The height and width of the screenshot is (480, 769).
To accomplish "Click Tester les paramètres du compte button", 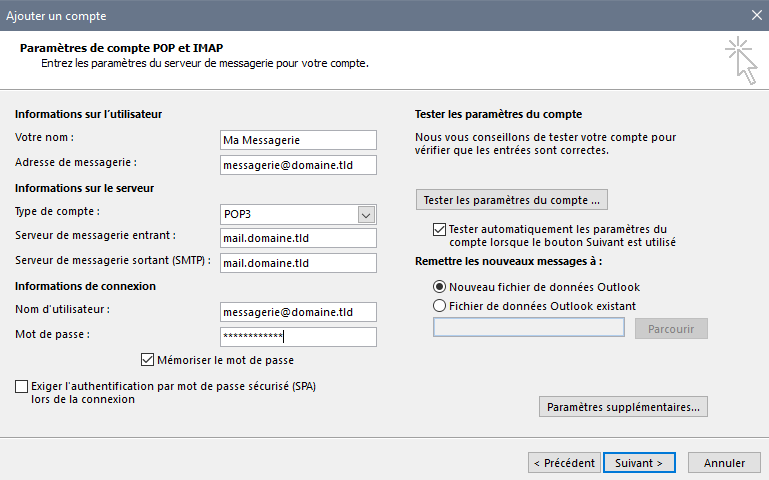I will pyautogui.click(x=512, y=200).
